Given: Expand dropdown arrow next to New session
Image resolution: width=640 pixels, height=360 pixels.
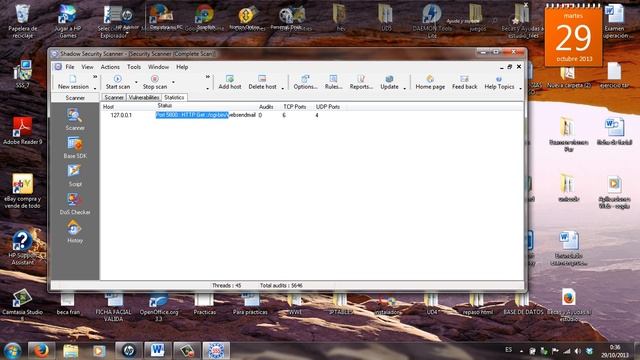Looking at the screenshot, I should click(95, 88).
